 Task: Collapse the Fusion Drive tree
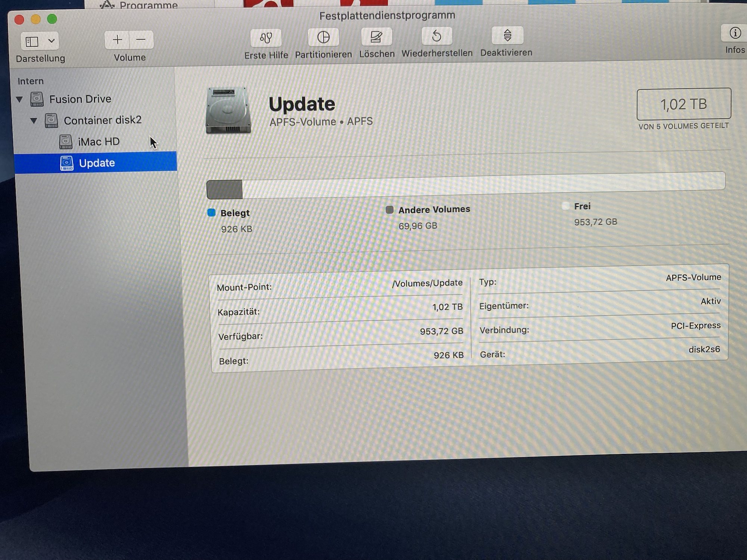pyautogui.click(x=19, y=99)
